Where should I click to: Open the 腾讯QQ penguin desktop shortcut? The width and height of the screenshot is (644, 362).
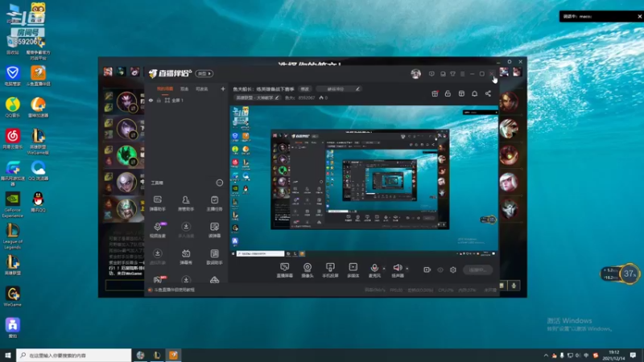pyautogui.click(x=38, y=202)
